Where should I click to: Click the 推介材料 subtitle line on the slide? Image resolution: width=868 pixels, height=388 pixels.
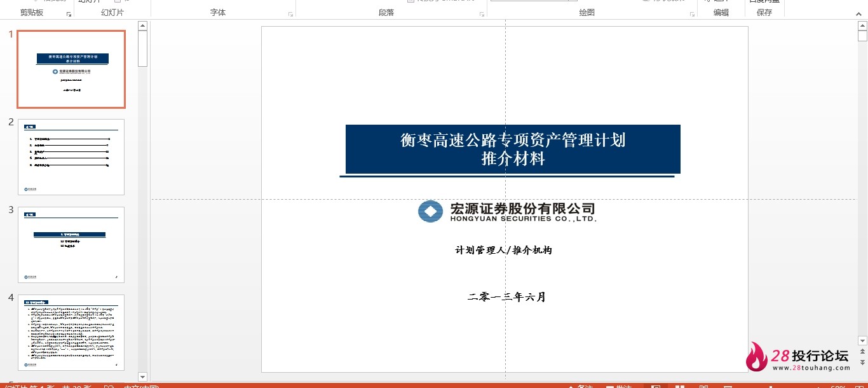(513, 159)
